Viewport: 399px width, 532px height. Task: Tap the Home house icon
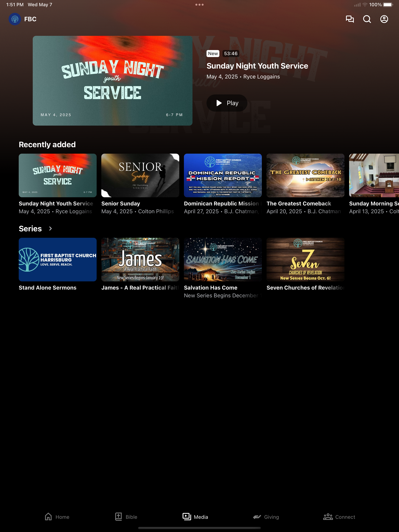(48, 517)
